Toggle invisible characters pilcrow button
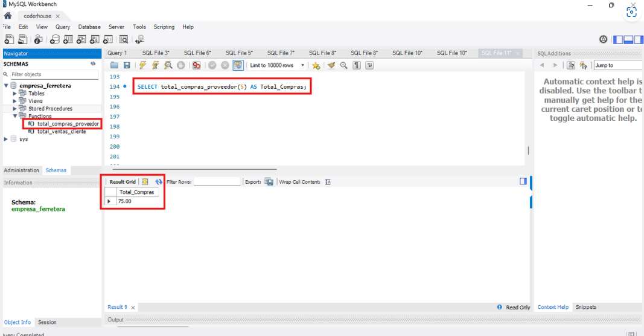644x336 pixels. point(357,65)
